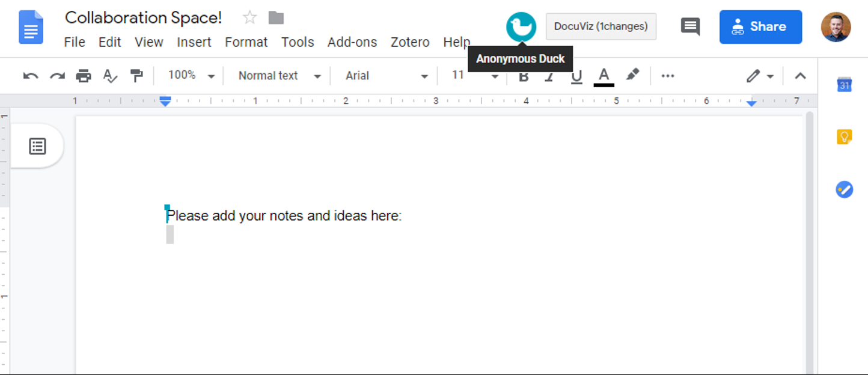Image resolution: width=868 pixels, height=375 pixels.
Task: Hide the menus with up chevron
Action: click(x=800, y=76)
